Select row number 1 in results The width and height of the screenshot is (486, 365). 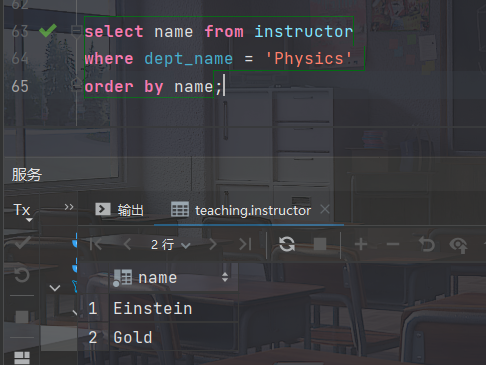(x=93, y=308)
